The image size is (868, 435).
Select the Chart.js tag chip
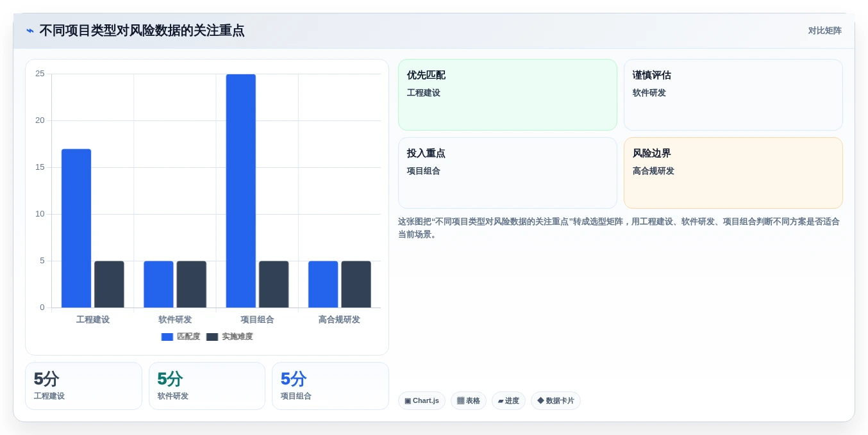pos(421,401)
